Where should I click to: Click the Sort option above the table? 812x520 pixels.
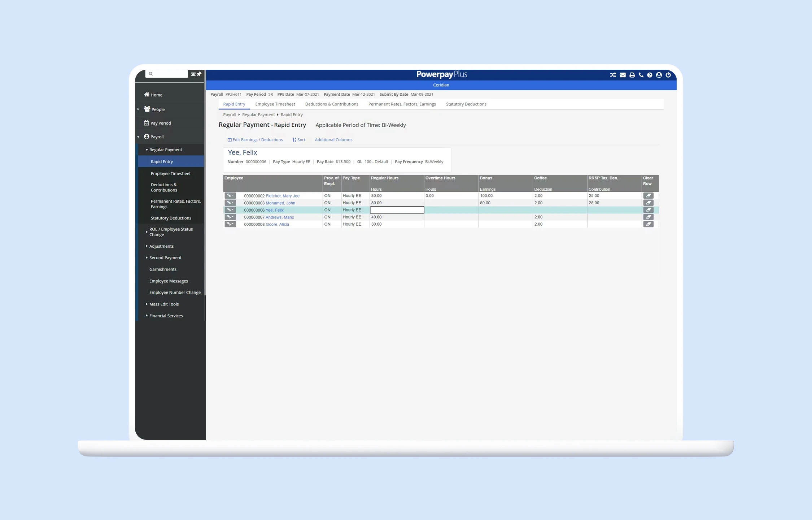click(x=299, y=139)
